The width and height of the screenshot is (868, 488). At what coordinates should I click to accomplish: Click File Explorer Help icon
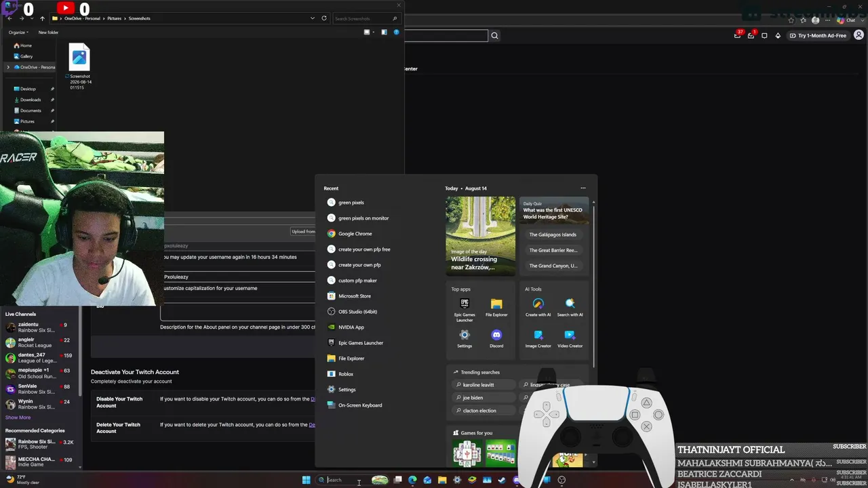[x=397, y=32]
